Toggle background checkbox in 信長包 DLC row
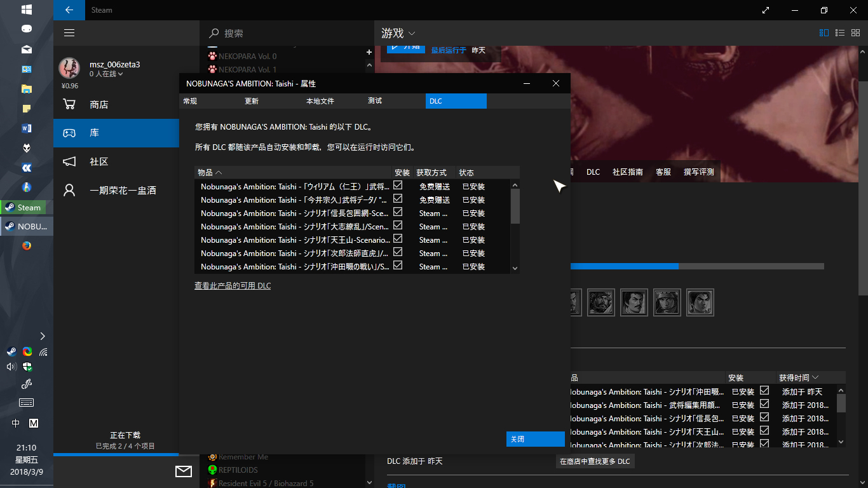The height and width of the screenshot is (488, 868). coord(764,417)
